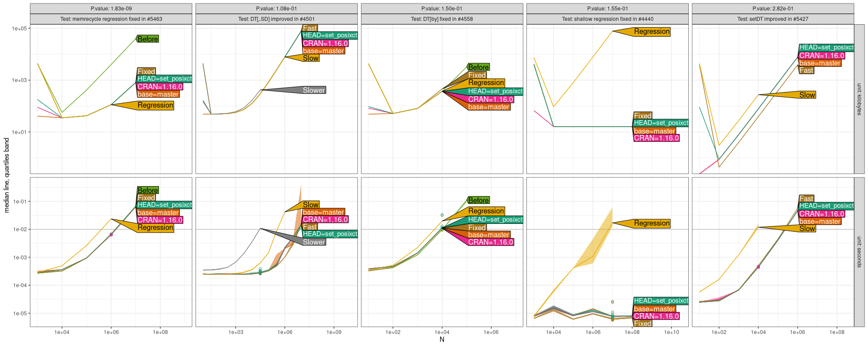The image size is (868, 347).
Task: Click 'Fixed' label in memrecycle kilobytes panel
Action: click(x=146, y=72)
